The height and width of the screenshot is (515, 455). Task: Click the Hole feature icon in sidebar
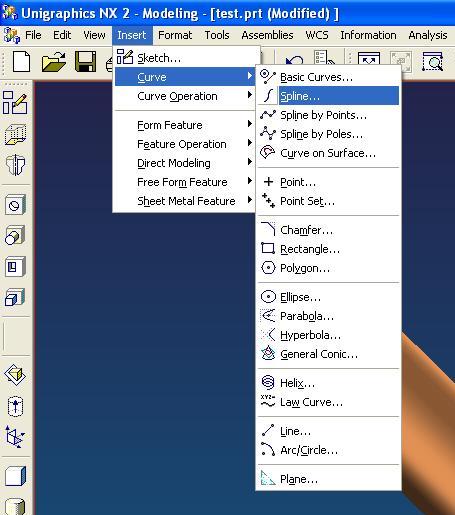pyautogui.click(x=15, y=205)
